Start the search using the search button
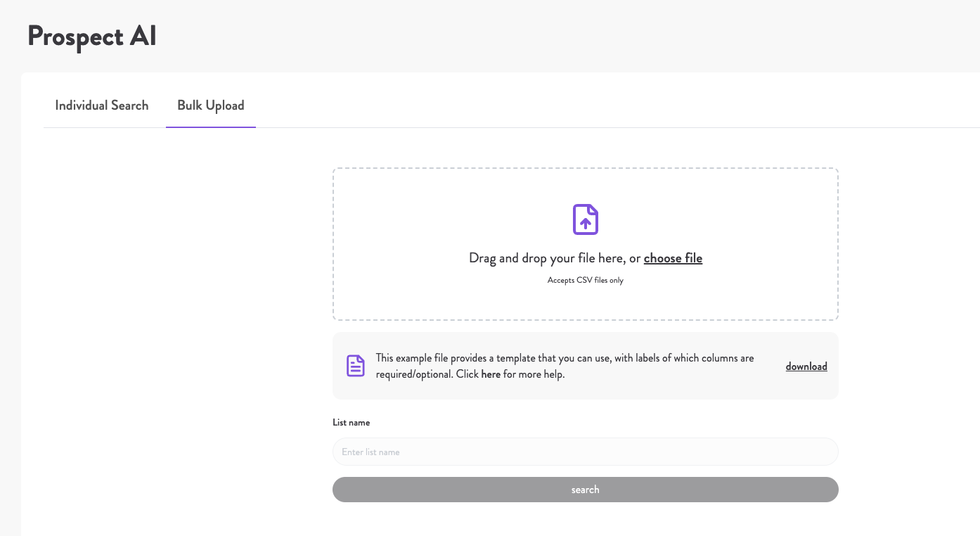This screenshot has width=980, height=536. coord(585,489)
